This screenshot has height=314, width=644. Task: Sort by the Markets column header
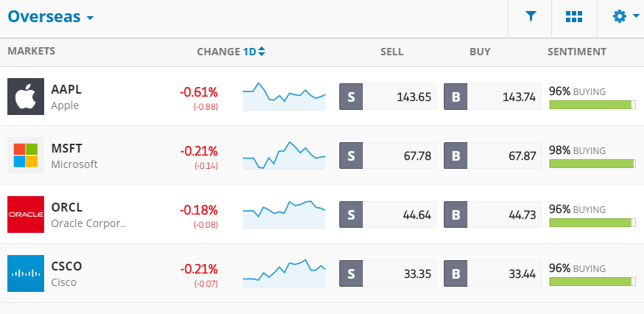click(31, 51)
